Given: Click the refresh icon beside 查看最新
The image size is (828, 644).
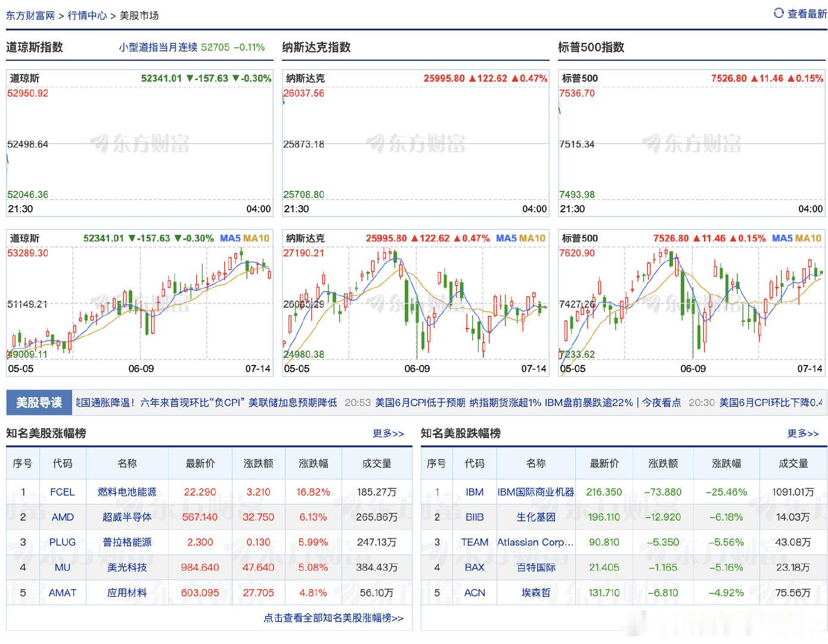Looking at the screenshot, I should 779,13.
